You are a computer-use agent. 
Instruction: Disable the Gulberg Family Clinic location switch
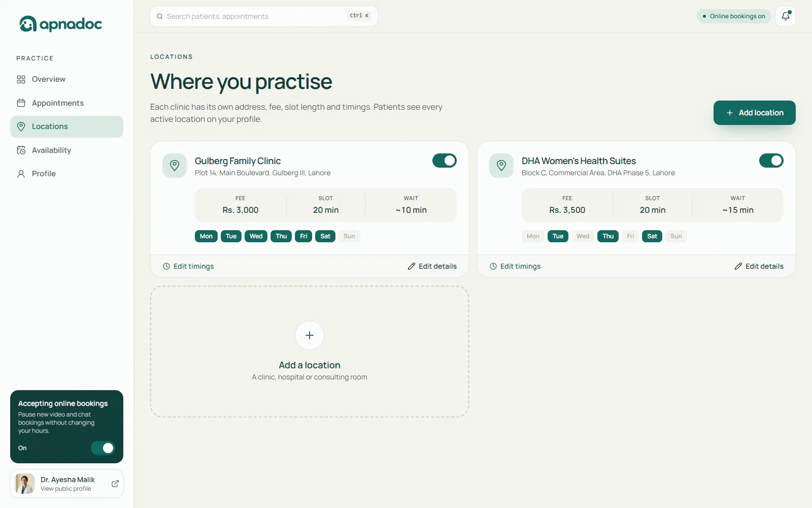(445, 161)
